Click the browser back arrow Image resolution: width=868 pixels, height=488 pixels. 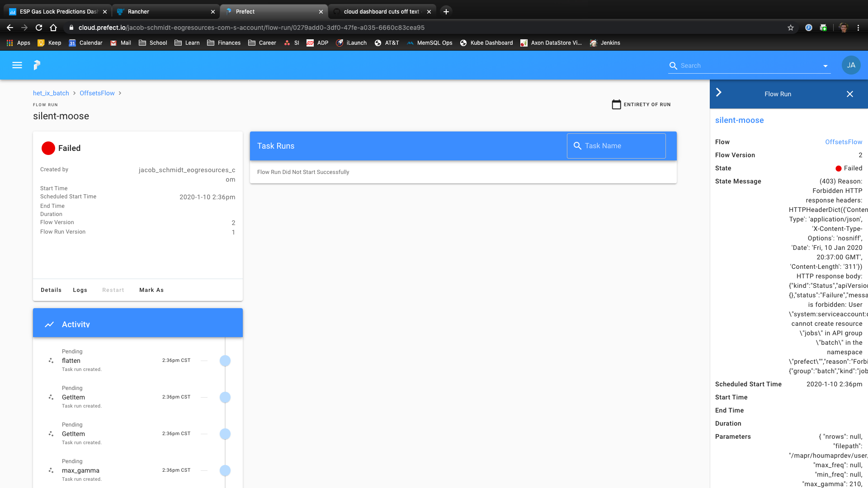tap(10, 28)
